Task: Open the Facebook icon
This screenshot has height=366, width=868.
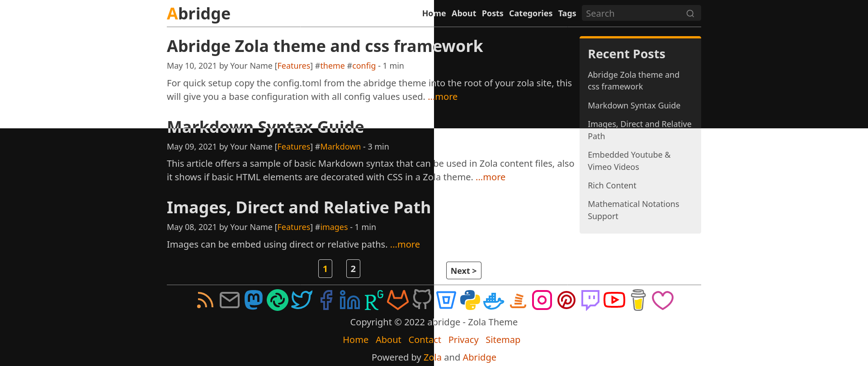Action: click(326, 300)
